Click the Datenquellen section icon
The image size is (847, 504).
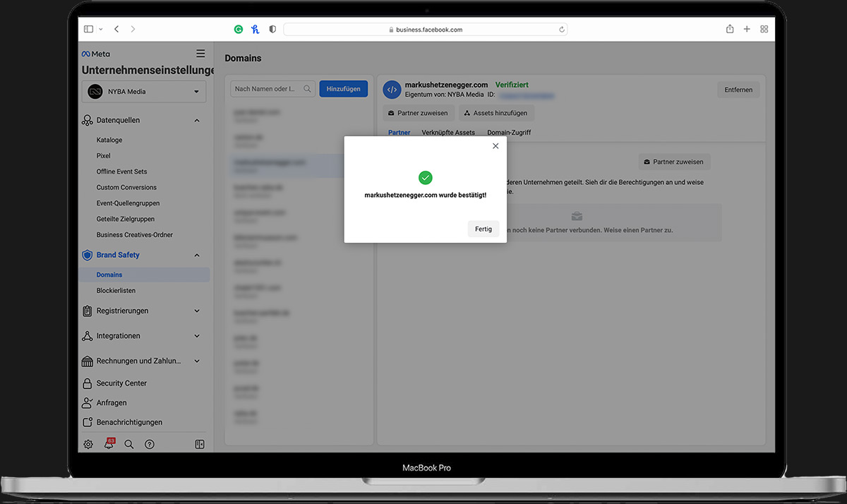tap(88, 121)
